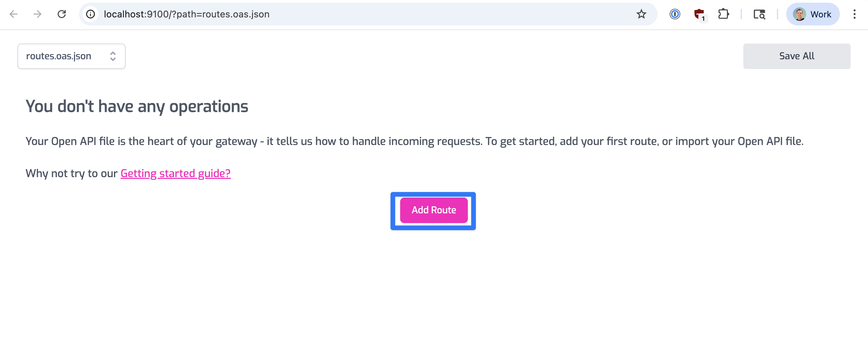The width and height of the screenshot is (868, 349).
Task: Open the Chrome three-dot menu
Action: (854, 14)
